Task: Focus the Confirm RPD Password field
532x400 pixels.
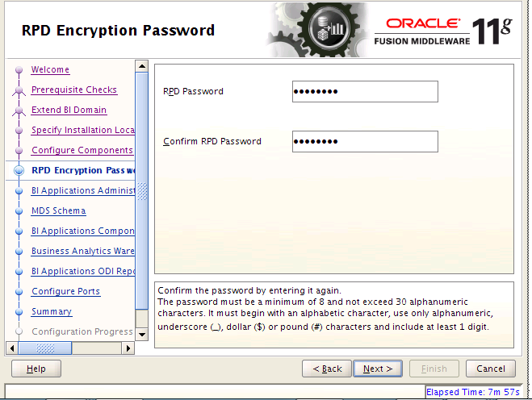Action: point(365,141)
